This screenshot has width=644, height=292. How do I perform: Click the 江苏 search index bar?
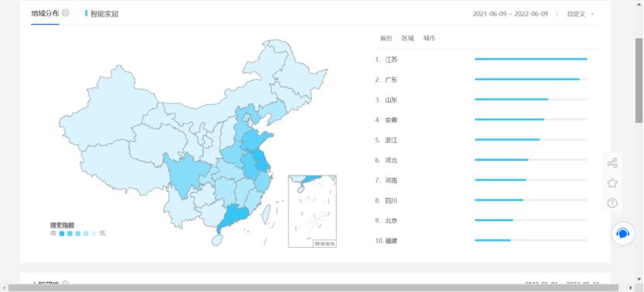tap(531, 59)
